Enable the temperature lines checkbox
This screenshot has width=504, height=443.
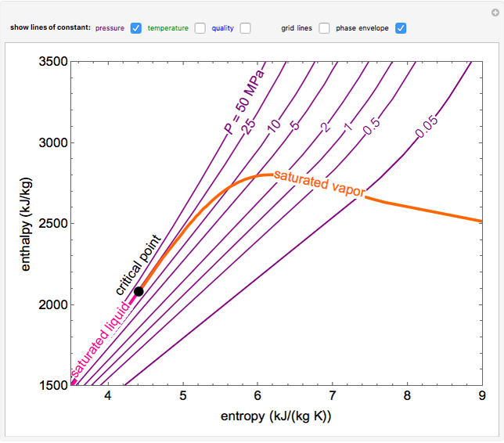(200, 28)
